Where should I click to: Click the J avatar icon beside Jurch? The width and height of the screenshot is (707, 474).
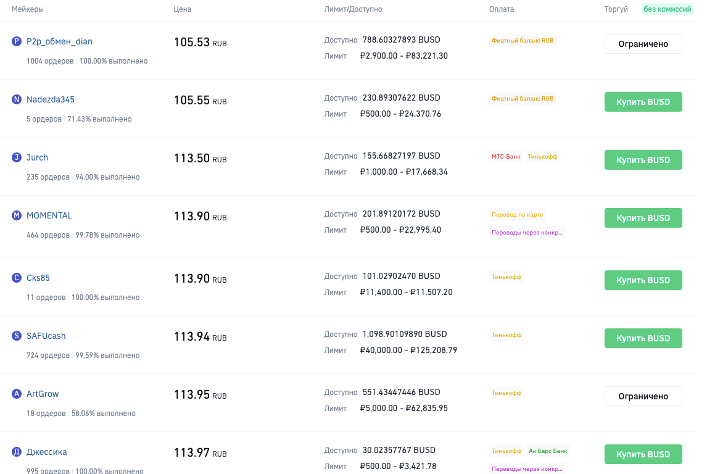click(x=16, y=157)
